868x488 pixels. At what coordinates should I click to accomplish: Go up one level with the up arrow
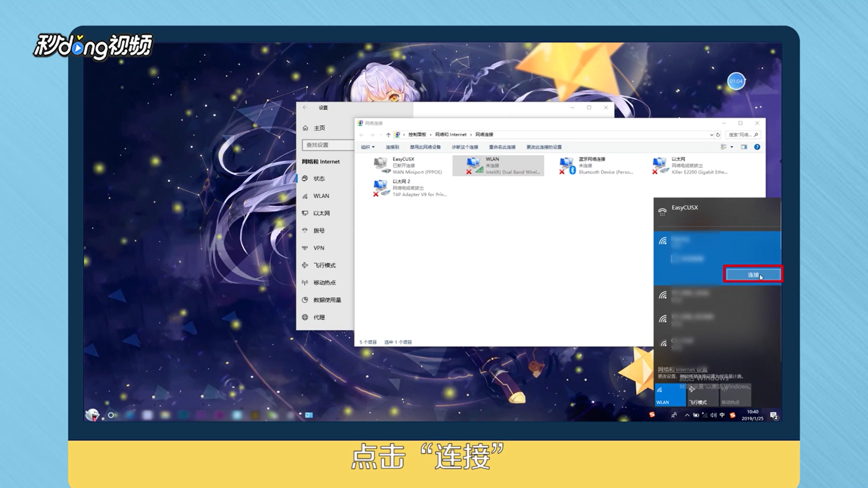point(388,135)
